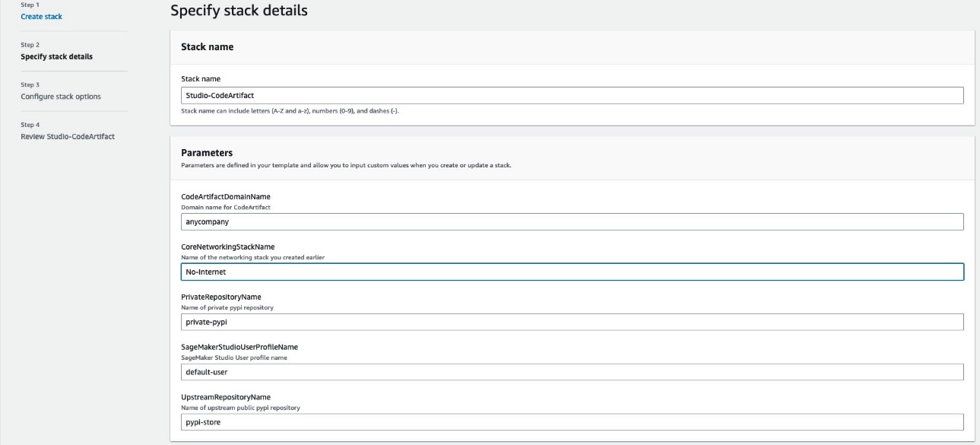This screenshot has height=445, width=980.
Task: Click the CoreNetworkingStackName label
Action: (x=227, y=246)
